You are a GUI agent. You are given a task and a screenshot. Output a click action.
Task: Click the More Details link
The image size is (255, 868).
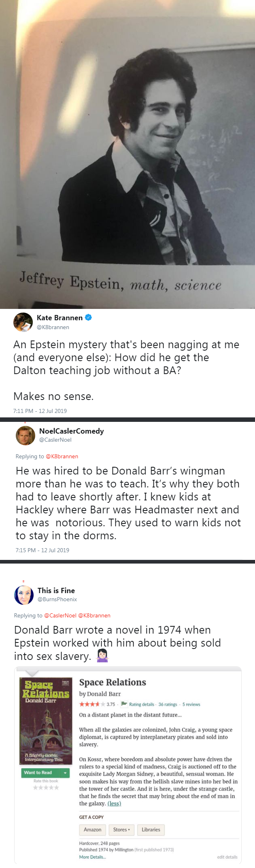(92, 857)
